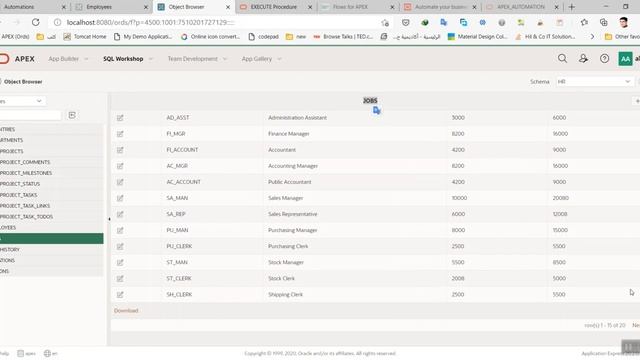Viewport: 640px width, 360px height.
Task: Click the translate icon below JOBS title
Action: [x=376, y=110]
